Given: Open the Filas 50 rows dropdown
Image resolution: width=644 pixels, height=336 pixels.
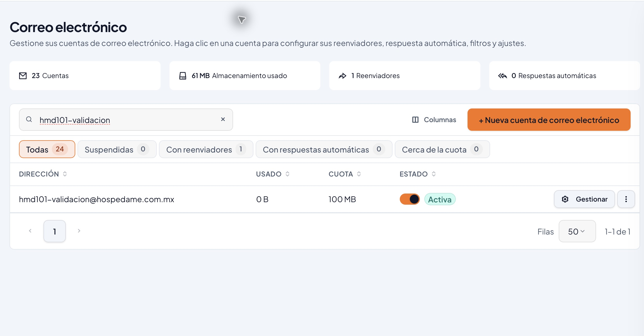Looking at the screenshot, I should 577,231.
